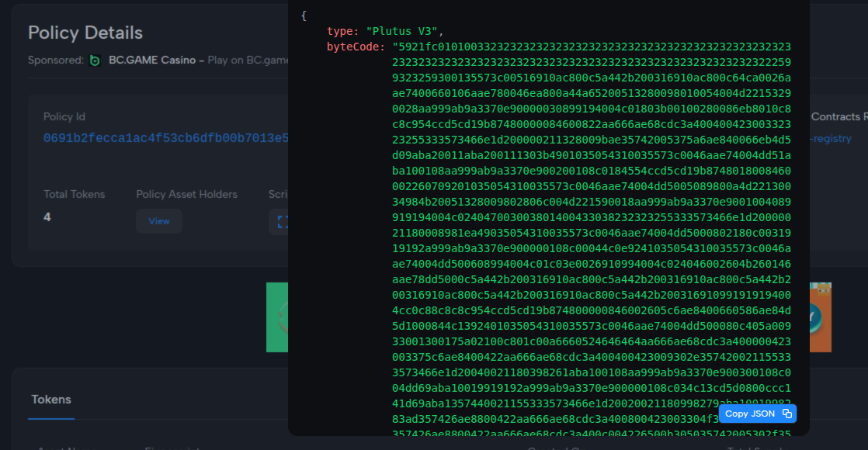
Task: Click the opening curly brace of JSON
Action: tap(304, 16)
